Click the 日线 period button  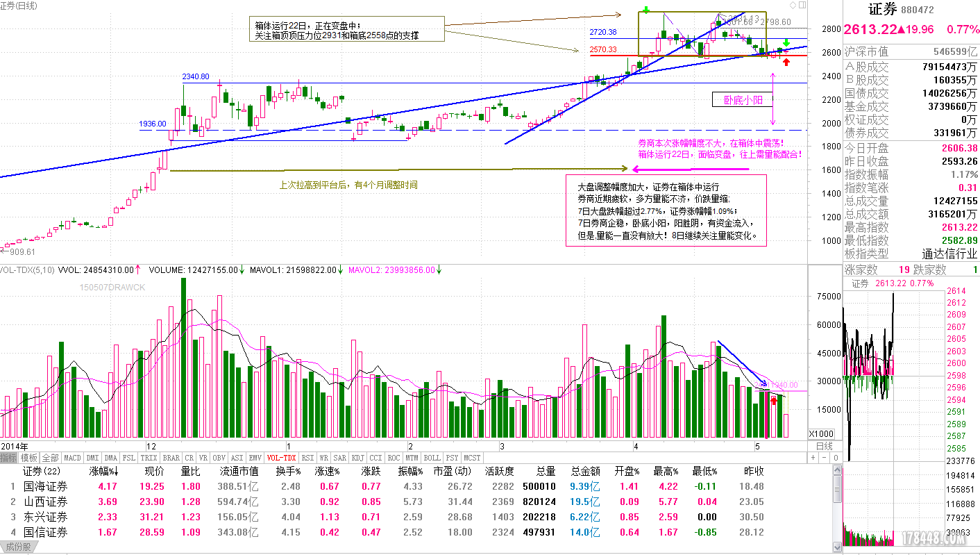824,446
